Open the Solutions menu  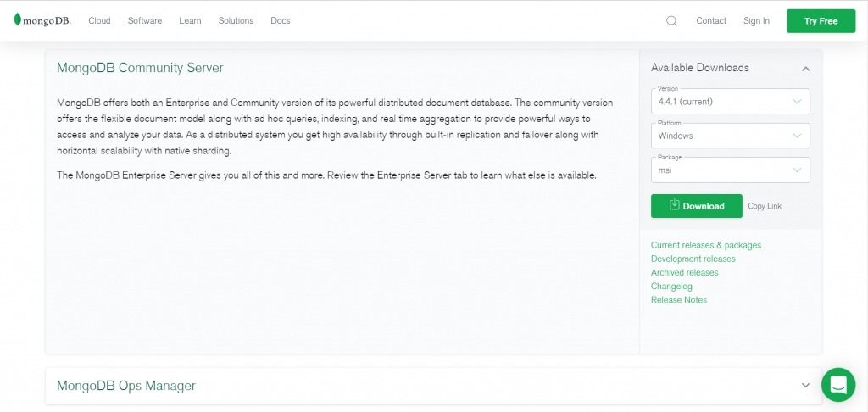236,21
